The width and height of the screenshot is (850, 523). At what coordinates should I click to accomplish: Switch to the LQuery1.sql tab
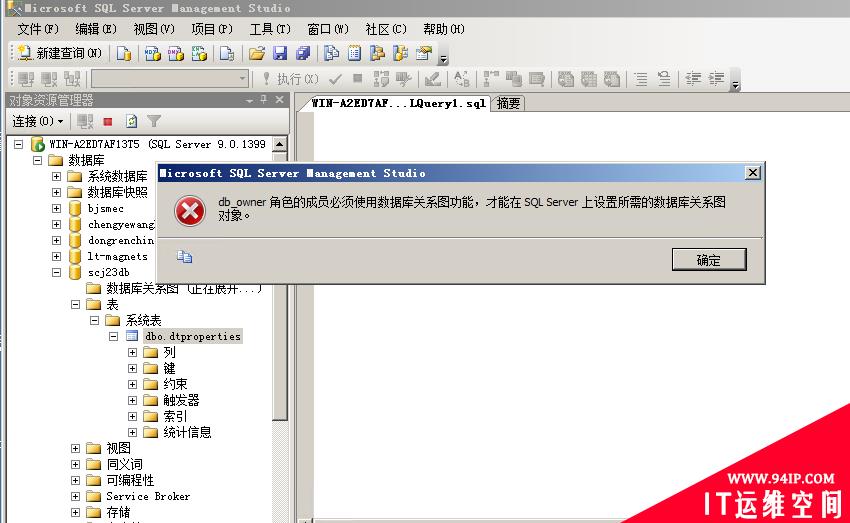tap(398, 104)
